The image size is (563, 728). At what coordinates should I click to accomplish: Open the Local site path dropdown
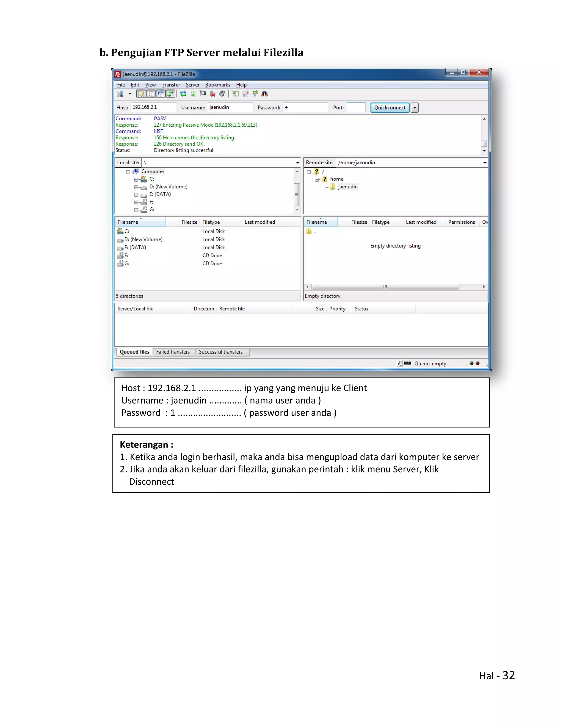coord(297,163)
